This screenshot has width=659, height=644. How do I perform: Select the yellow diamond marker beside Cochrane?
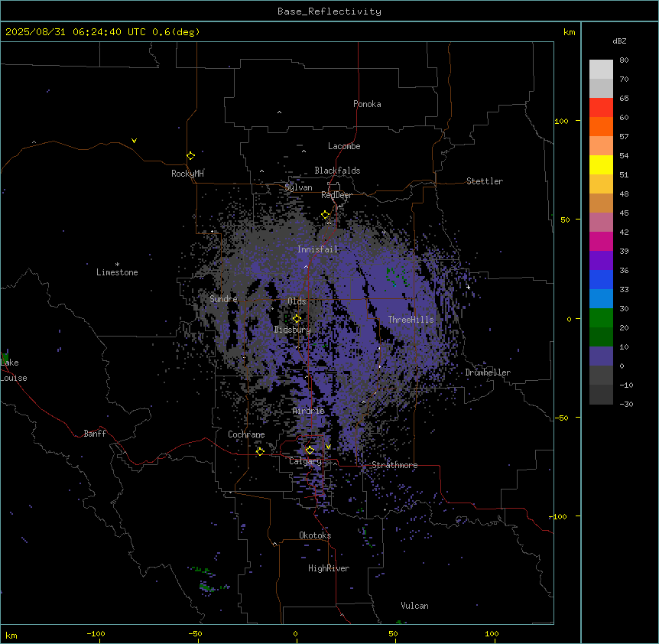click(x=260, y=451)
